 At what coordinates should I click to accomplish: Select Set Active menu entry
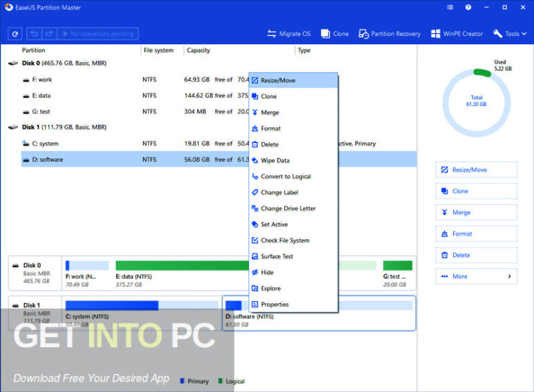pyautogui.click(x=294, y=225)
